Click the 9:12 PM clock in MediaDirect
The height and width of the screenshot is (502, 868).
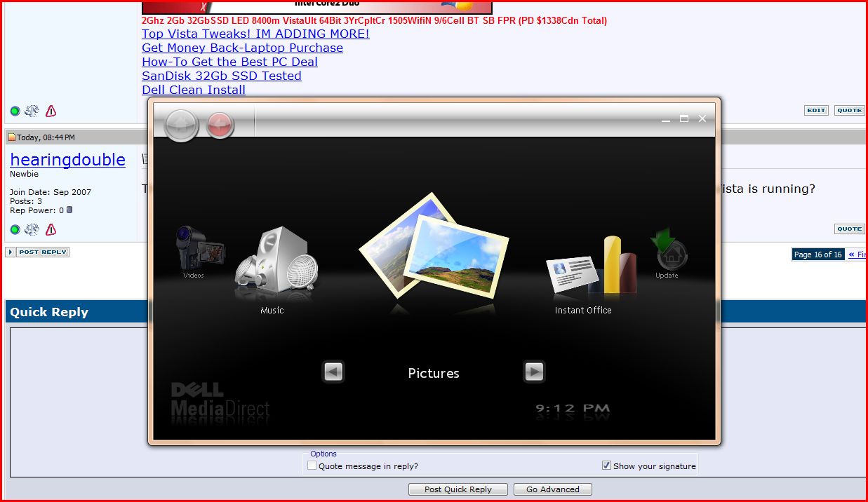coord(573,408)
